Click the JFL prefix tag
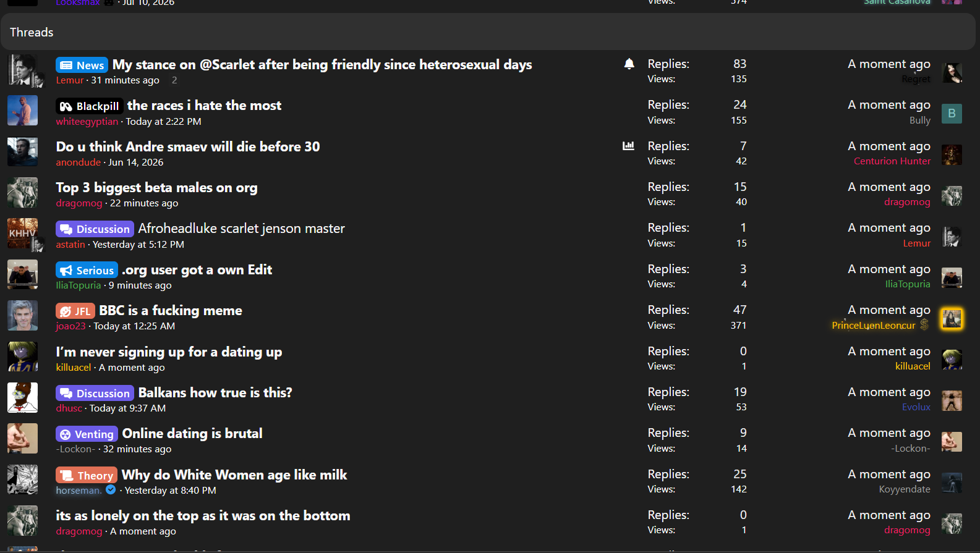 coord(75,311)
